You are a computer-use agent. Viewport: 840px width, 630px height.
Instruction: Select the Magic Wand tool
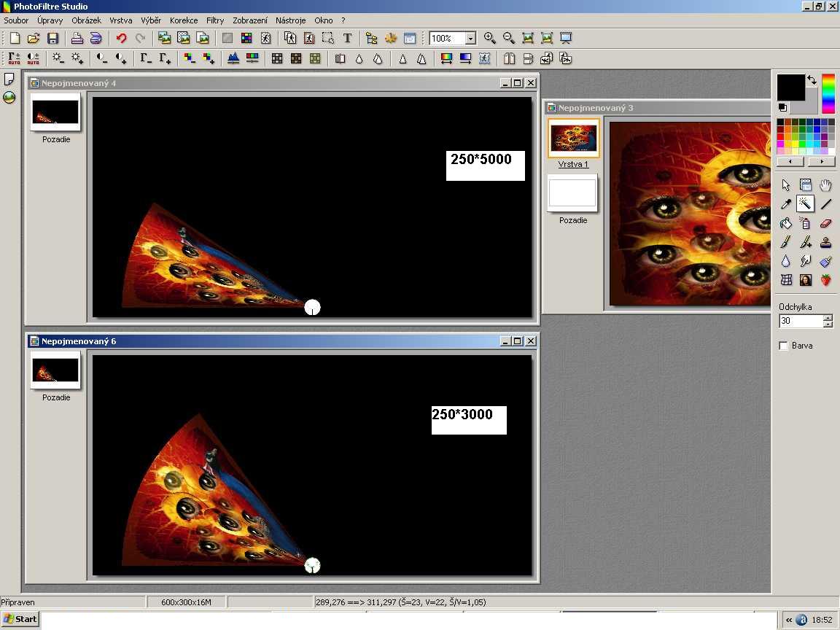click(806, 204)
